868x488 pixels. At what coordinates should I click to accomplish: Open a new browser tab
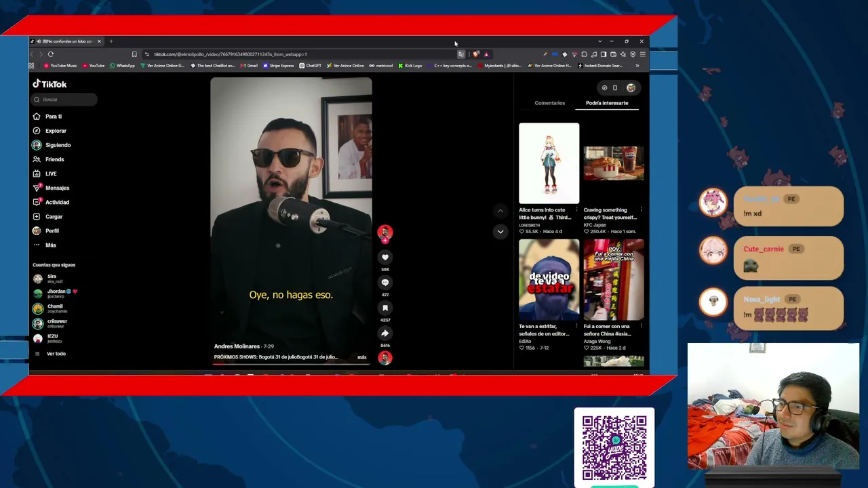tap(111, 41)
